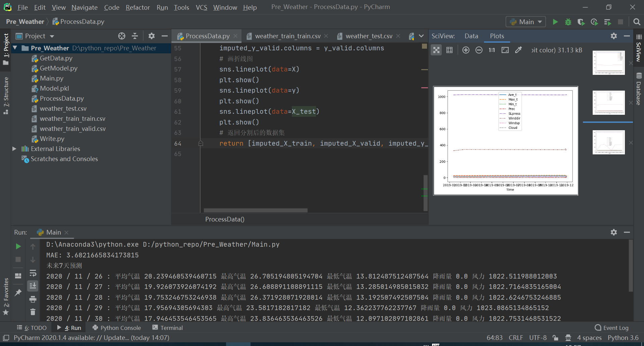Click the locate target icon in Project panel
The height and width of the screenshot is (346, 644).
121,36
